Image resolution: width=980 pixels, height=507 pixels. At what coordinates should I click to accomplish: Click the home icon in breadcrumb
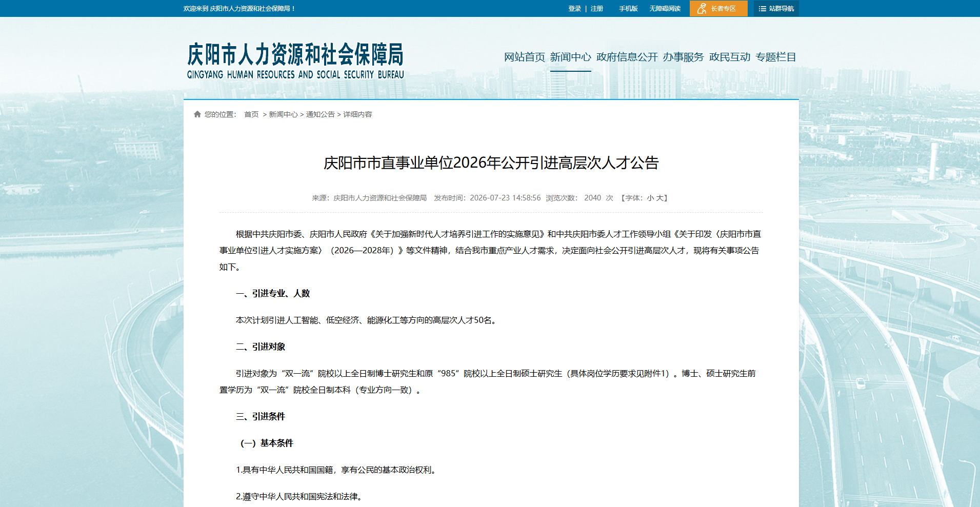[x=197, y=114]
